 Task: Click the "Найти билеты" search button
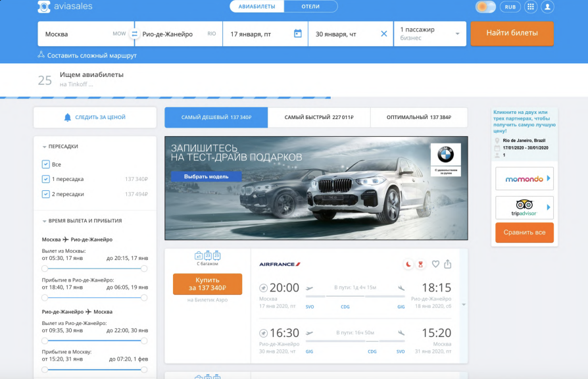tap(512, 33)
